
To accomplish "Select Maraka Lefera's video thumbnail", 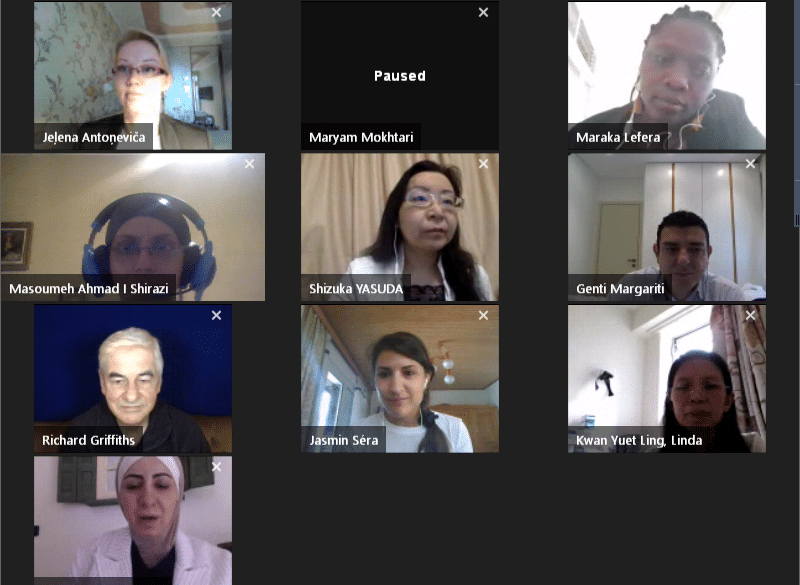I will click(667, 75).
